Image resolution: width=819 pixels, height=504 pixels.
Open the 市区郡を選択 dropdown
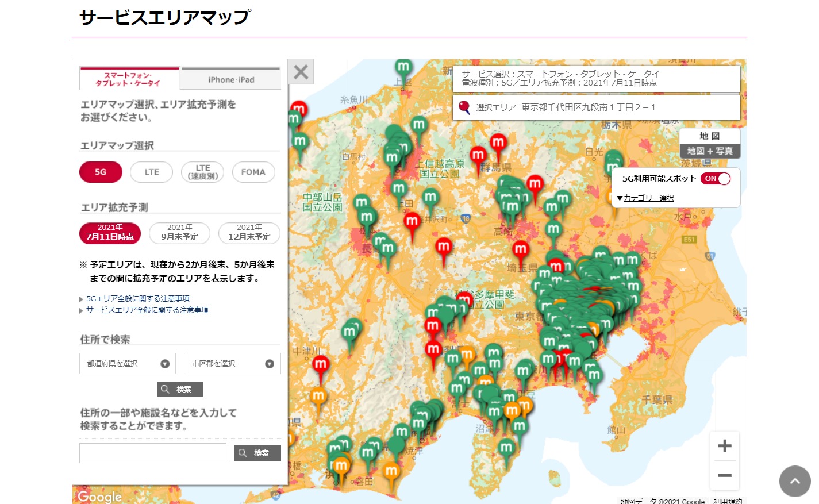(x=232, y=364)
